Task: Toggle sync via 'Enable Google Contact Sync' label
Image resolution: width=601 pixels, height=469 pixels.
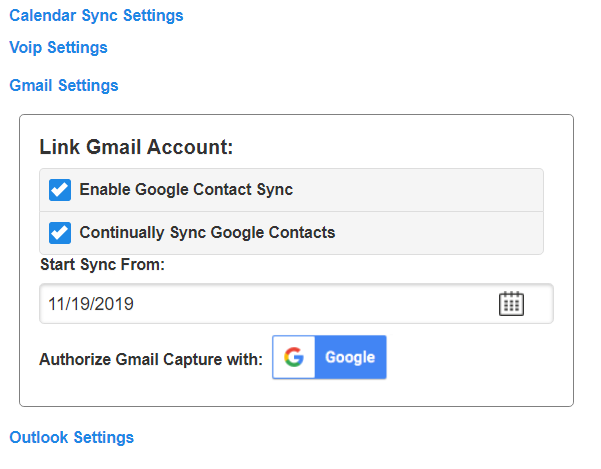Action: click(186, 190)
